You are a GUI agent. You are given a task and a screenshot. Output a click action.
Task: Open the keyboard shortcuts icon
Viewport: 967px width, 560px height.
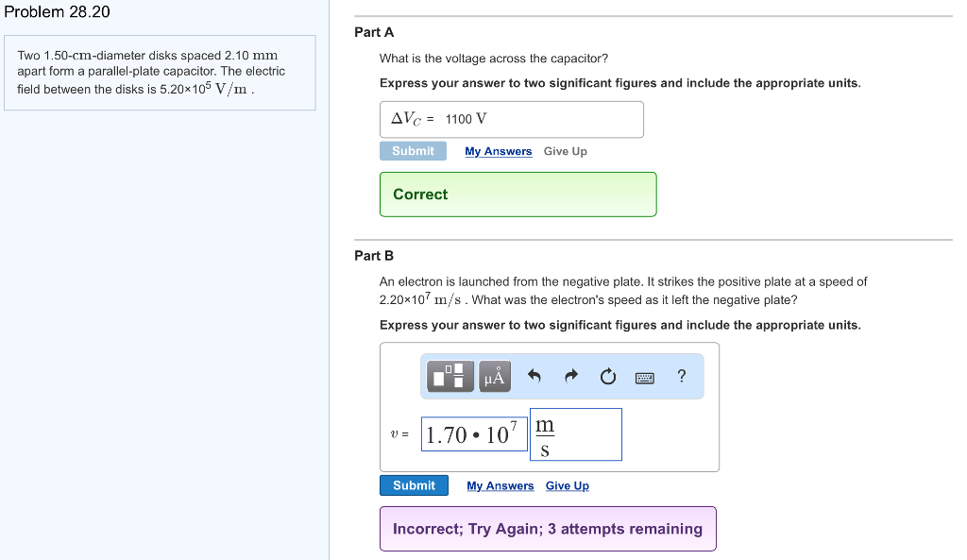click(644, 377)
